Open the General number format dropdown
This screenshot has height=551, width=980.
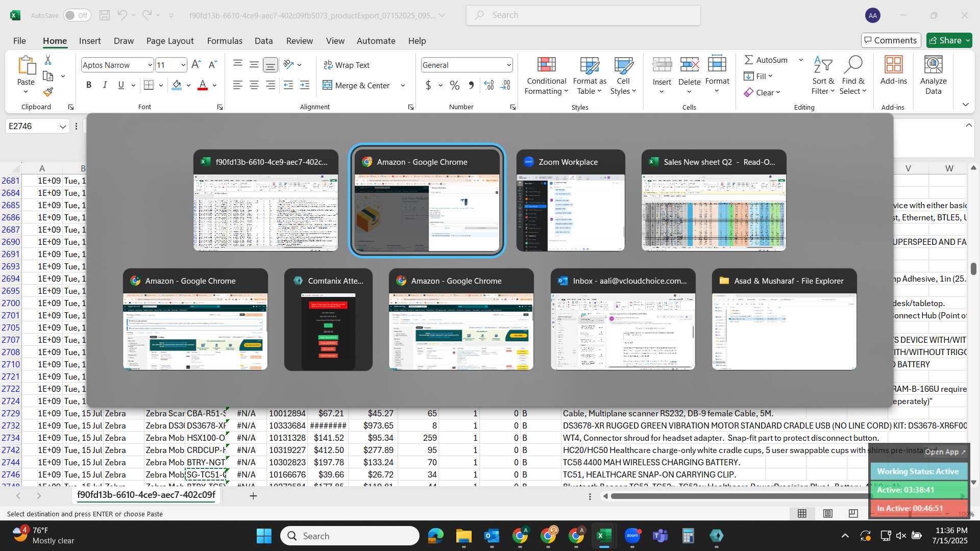click(467, 65)
